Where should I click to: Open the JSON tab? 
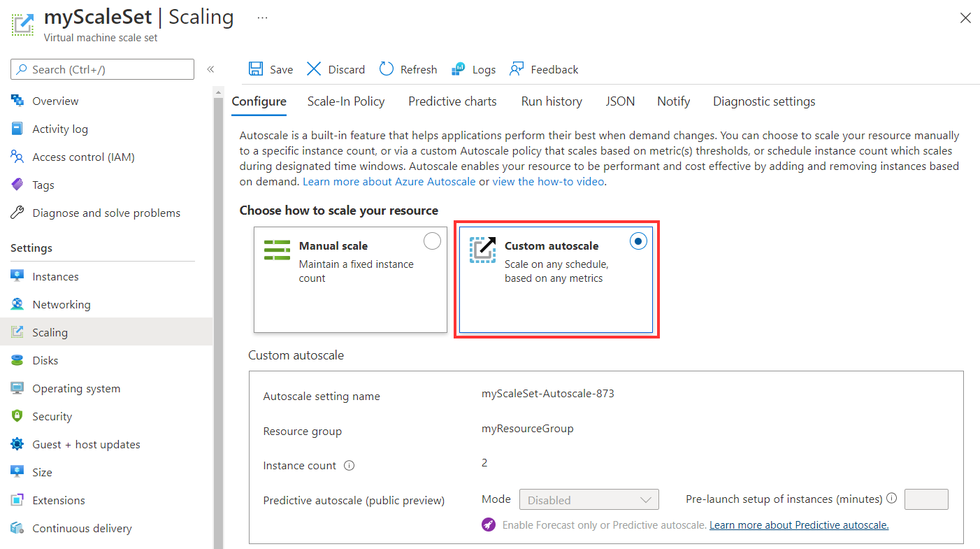pyautogui.click(x=620, y=101)
